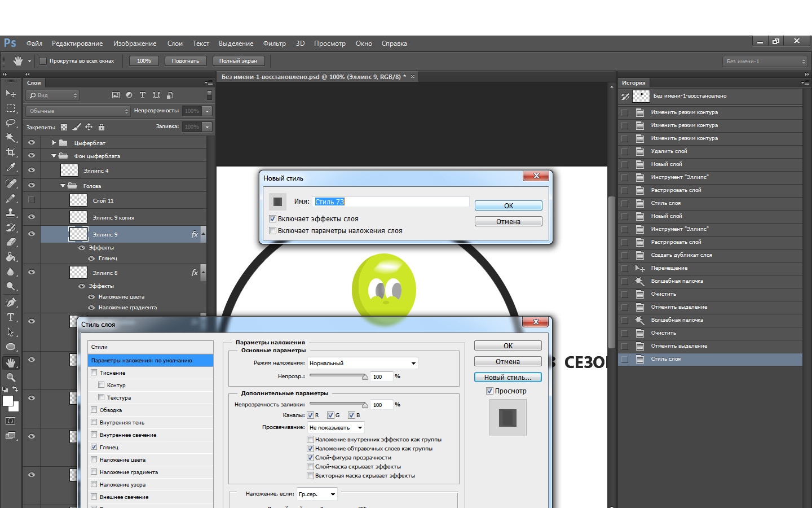
Task: Open the Вид layer filter dropdown
Action: pos(53,95)
